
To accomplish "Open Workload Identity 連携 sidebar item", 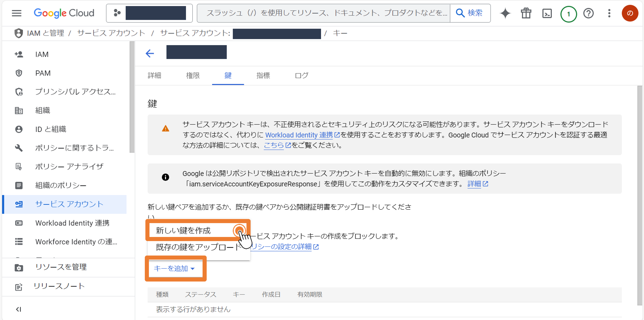I will (x=64, y=223).
